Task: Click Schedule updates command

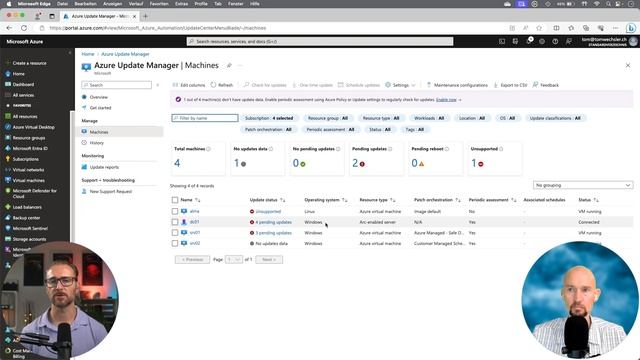Action: (x=359, y=85)
